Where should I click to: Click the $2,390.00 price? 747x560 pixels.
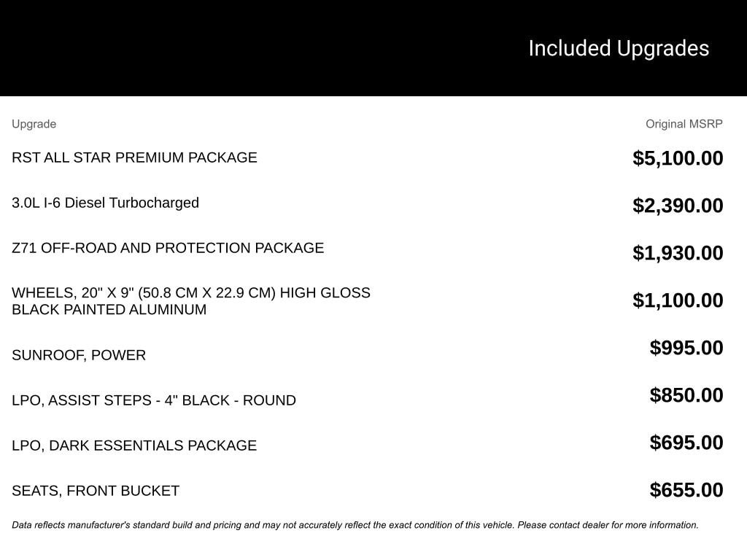pyautogui.click(x=678, y=206)
